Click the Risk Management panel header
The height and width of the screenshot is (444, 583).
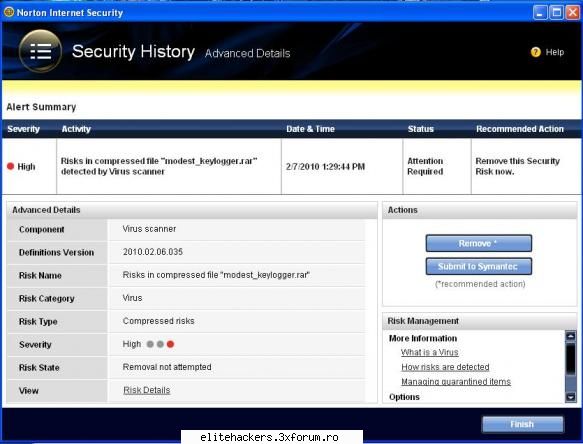(x=480, y=321)
